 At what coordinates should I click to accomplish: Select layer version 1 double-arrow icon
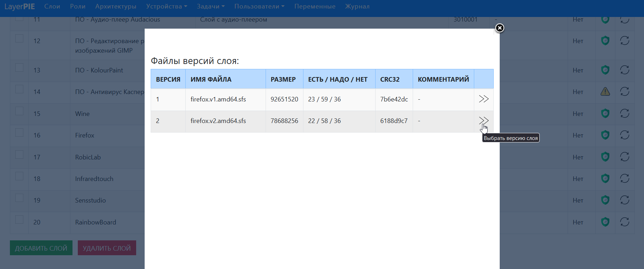(483, 99)
